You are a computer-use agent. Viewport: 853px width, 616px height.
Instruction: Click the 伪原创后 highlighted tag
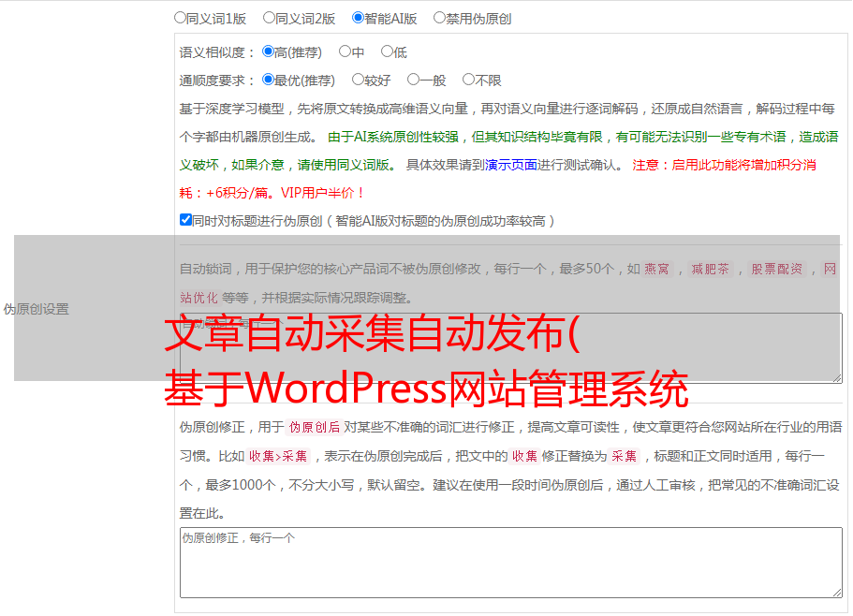[x=315, y=427]
